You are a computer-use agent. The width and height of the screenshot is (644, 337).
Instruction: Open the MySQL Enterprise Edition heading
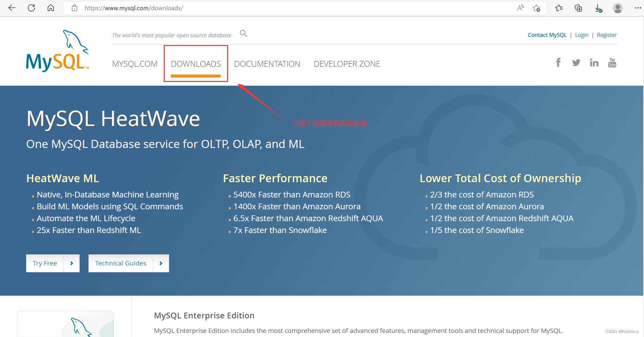tap(204, 316)
